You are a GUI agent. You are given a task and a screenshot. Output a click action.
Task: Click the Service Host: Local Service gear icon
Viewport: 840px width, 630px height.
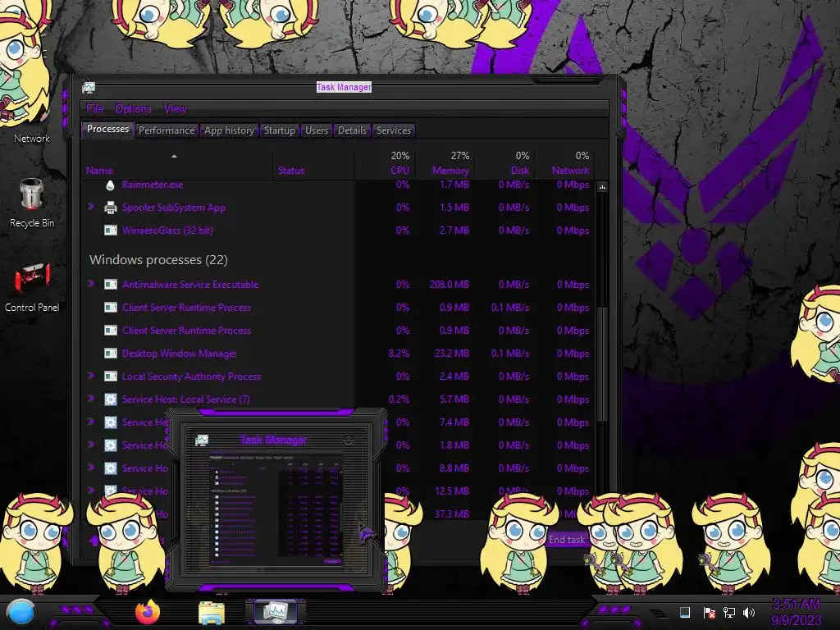click(111, 399)
